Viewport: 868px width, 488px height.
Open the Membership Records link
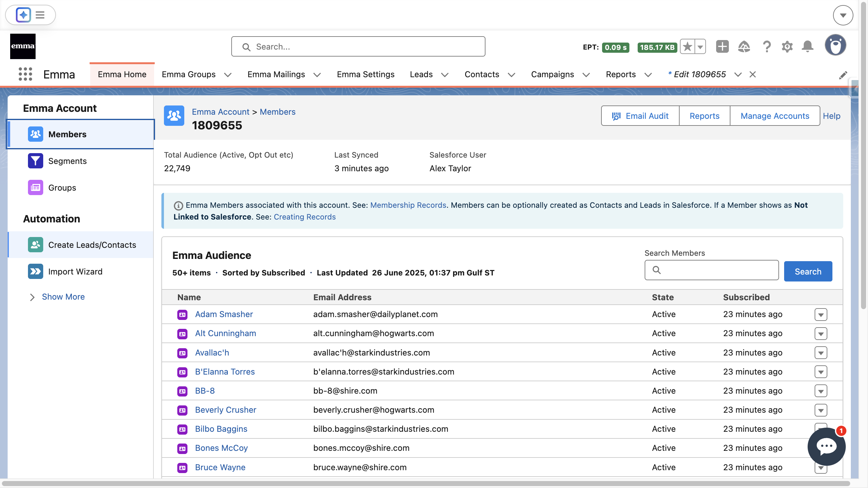[x=408, y=205]
